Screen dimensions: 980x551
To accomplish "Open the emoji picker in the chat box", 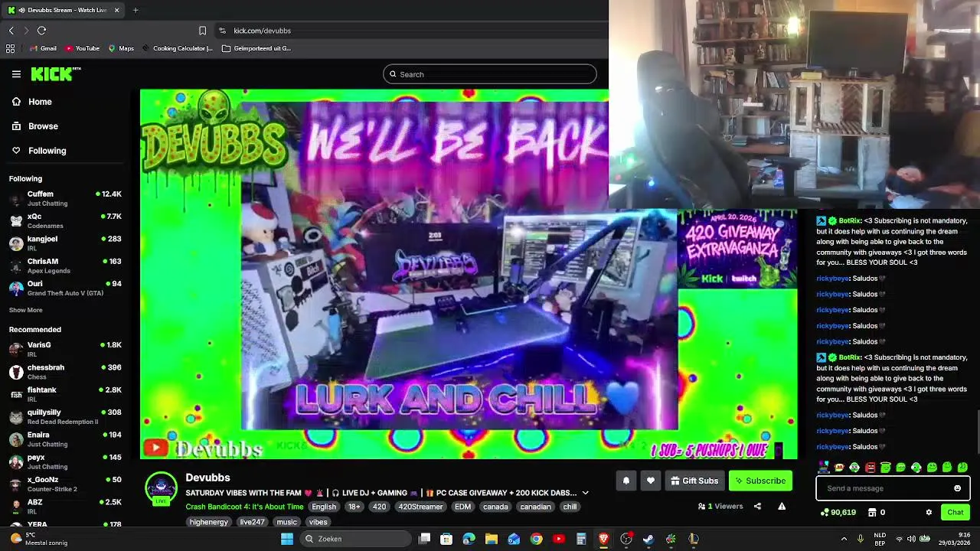I will tap(957, 488).
